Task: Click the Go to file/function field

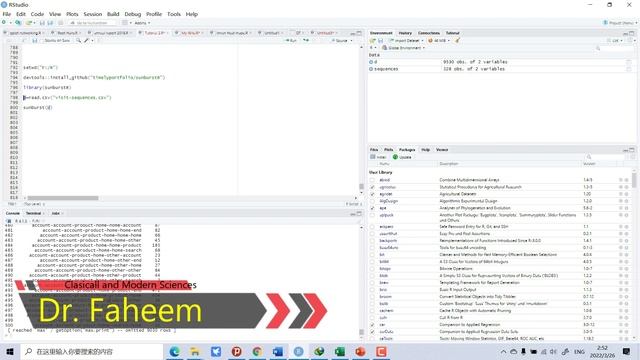Action: (x=92, y=23)
